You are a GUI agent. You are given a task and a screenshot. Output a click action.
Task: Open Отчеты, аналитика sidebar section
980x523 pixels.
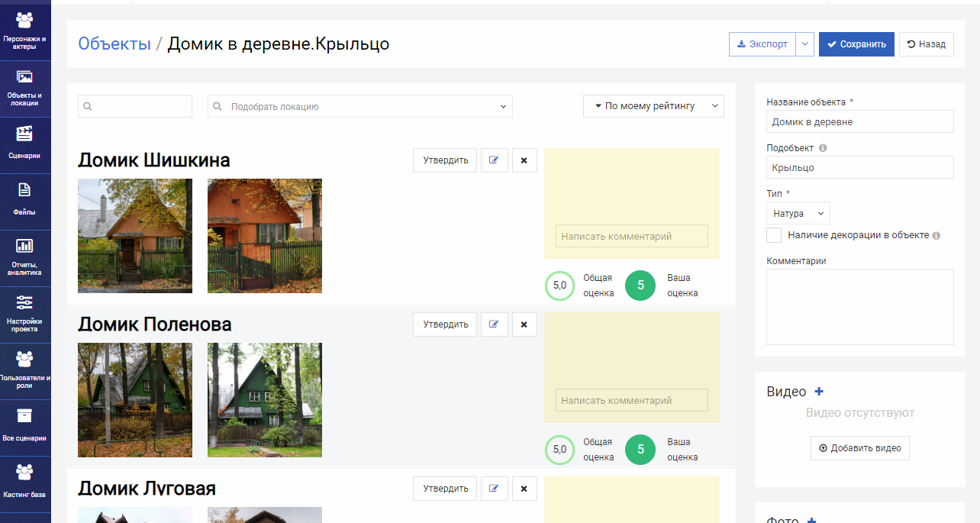pos(24,258)
